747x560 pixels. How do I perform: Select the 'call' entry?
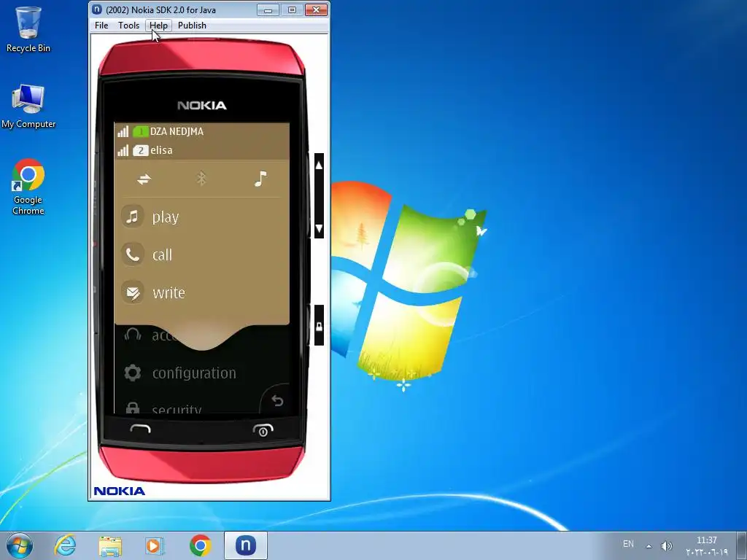(x=162, y=254)
